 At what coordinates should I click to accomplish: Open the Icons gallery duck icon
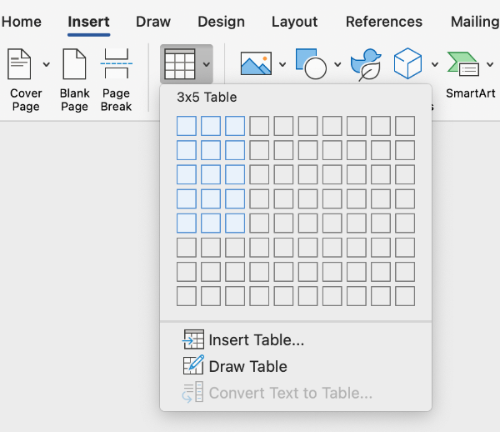click(366, 64)
